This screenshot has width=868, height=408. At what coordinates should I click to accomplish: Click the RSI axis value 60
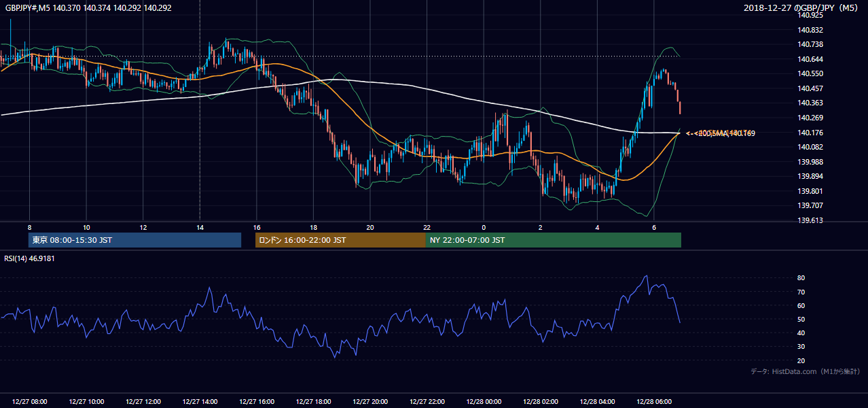[x=801, y=305]
